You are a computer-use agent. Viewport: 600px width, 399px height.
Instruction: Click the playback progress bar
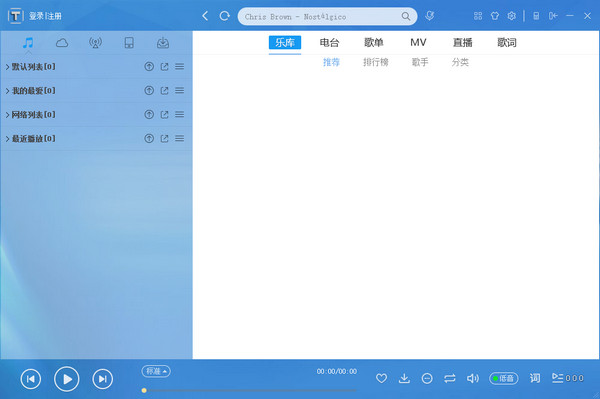pyautogui.click(x=250, y=391)
